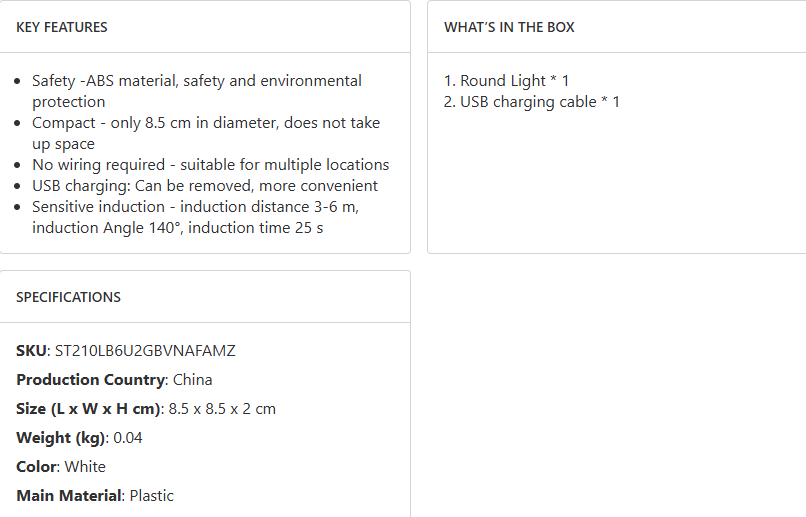The width and height of the screenshot is (806, 517).
Task: Click the bold SKU label
Action: pos(30,351)
